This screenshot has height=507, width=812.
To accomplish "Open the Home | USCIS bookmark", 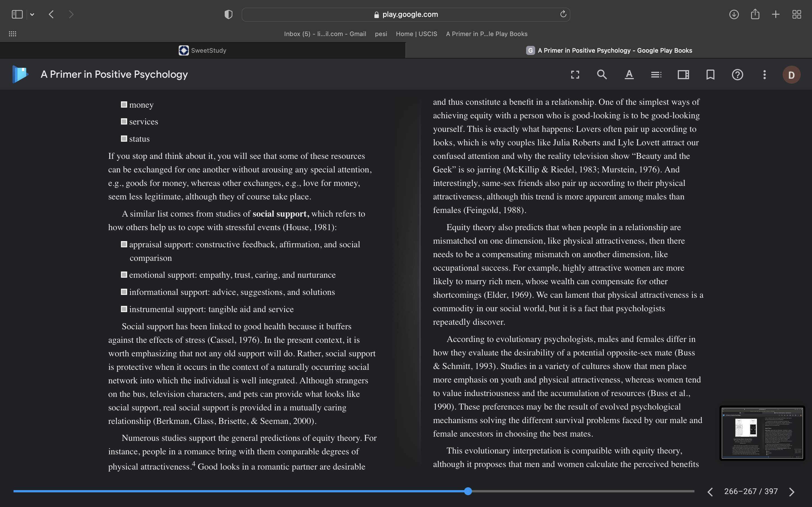I will coord(416,34).
